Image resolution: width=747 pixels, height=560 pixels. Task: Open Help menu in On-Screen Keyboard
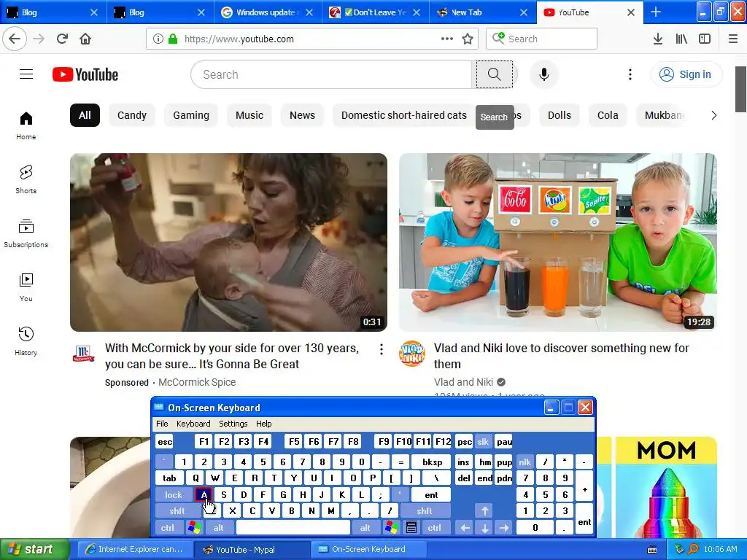[263, 424]
